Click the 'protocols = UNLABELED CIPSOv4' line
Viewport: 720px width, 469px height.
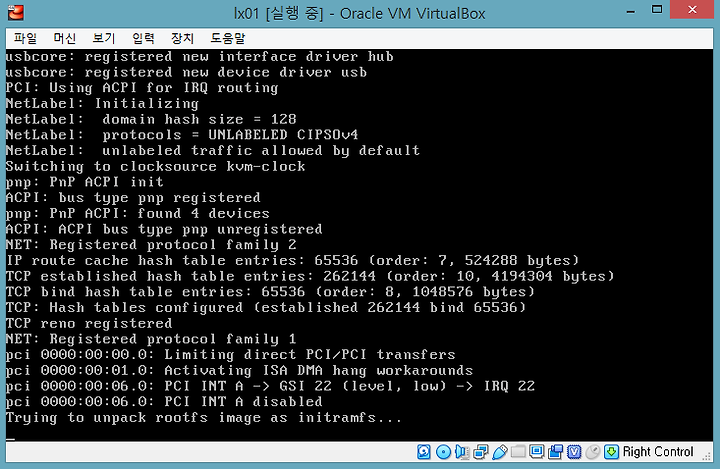point(182,135)
